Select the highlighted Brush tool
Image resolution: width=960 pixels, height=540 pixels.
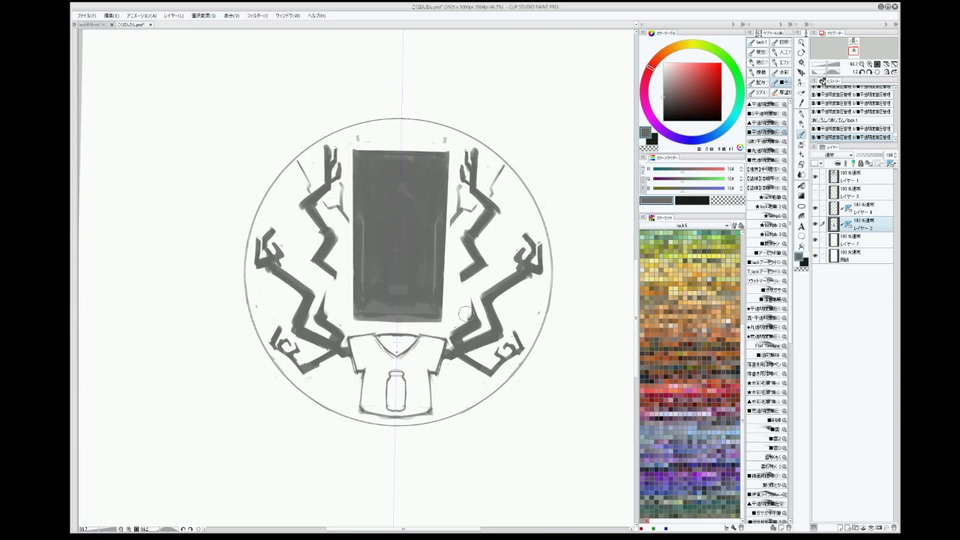pos(801,134)
